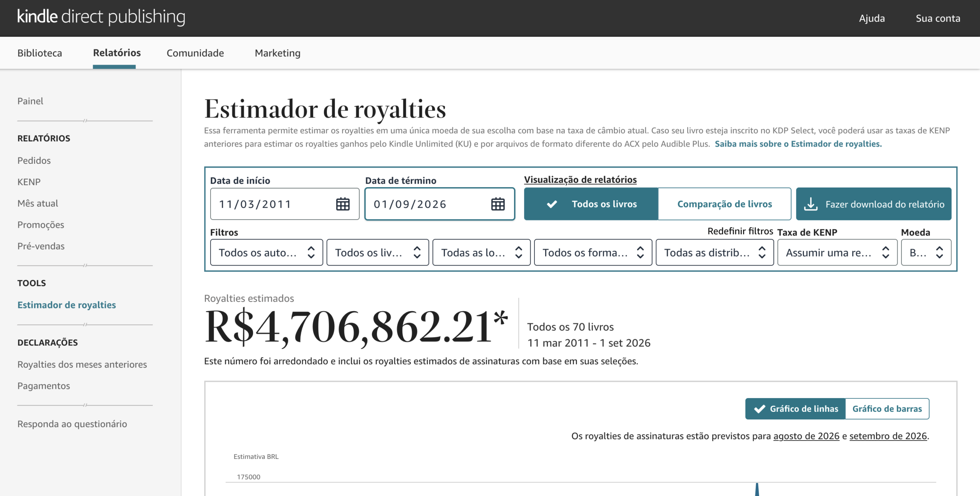Open Sua conta in the top bar
The height and width of the screenshot is (496, 980).
[938, 18]
